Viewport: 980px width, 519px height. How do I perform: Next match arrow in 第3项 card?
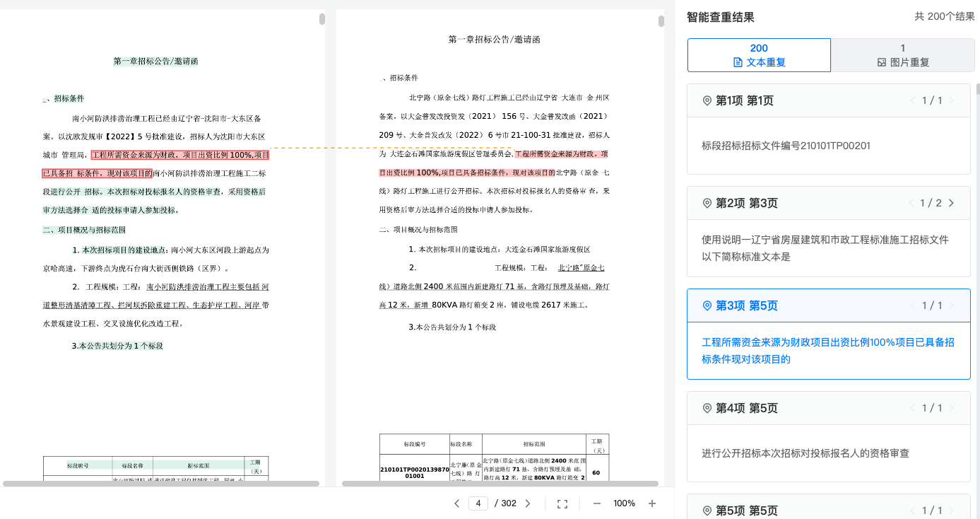click(951, 305)
